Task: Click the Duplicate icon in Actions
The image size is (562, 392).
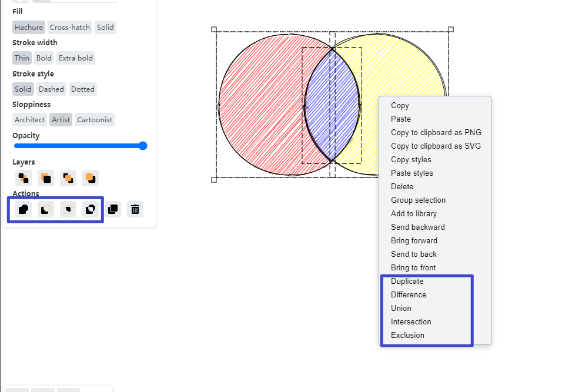Action: 113,209
